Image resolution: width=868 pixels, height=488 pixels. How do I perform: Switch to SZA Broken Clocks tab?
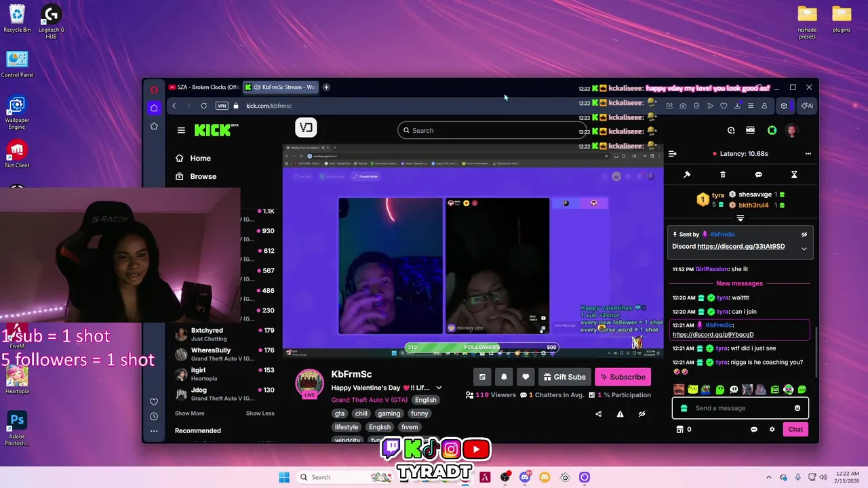203,87
